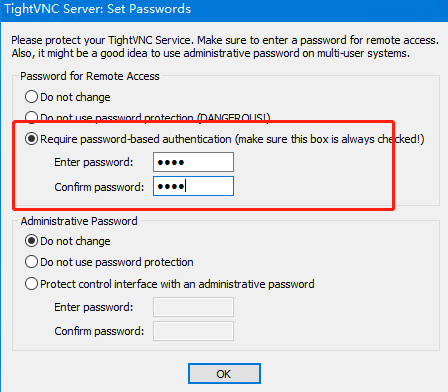Enable 'Protect control interface with an administrative password'

pyautogui.click(x=31, y=284)
